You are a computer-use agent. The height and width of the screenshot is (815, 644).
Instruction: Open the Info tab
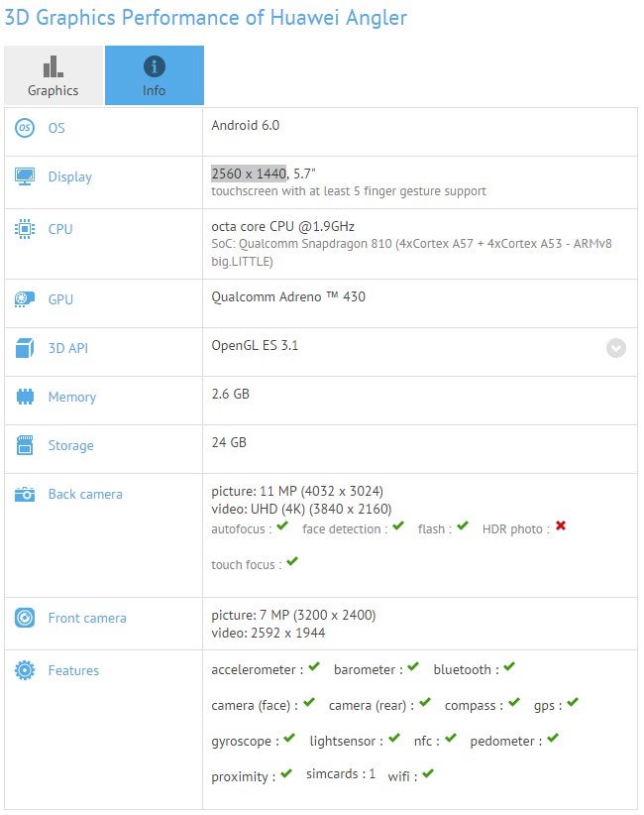pos(155,75)
